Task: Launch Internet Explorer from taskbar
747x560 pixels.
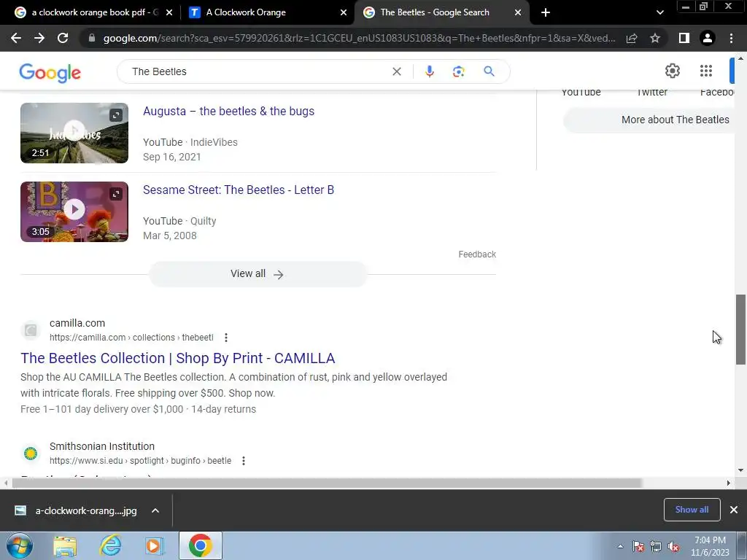Action: [x=110, y=545]
